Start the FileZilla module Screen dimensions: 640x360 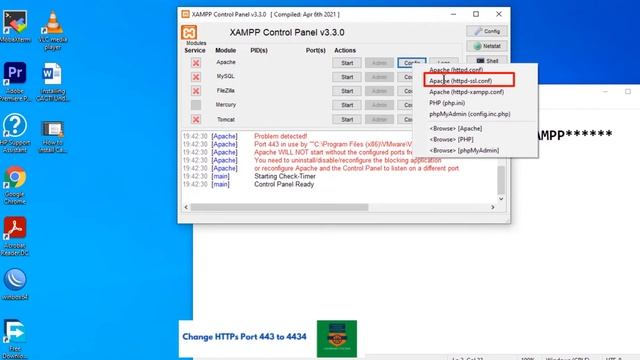(x=347, y=91)
